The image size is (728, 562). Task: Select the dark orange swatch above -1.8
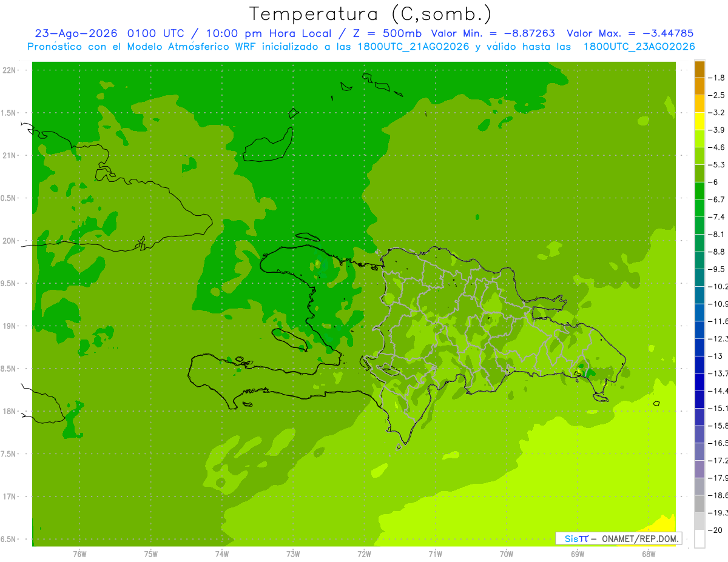(699, 69)
